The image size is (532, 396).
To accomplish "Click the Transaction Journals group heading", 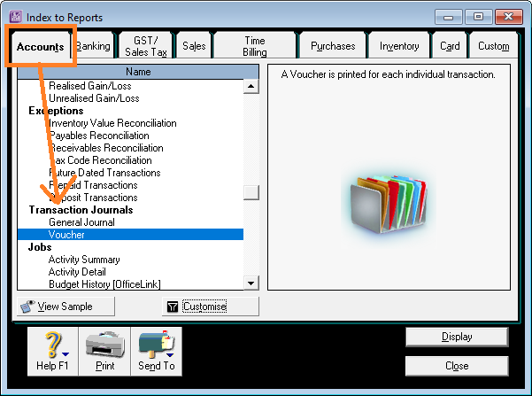I will (81, 210).
